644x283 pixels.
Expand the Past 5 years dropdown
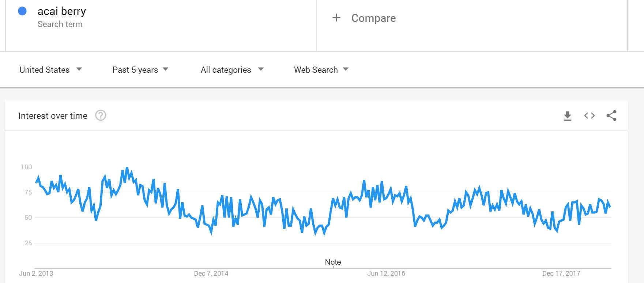pos(140,69)
